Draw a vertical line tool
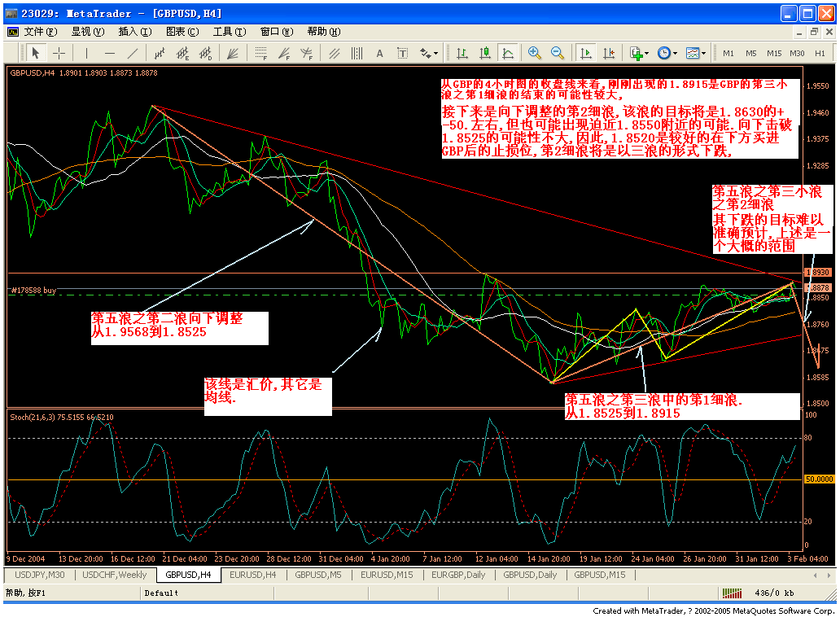This screenshot has width=840, height=617. click(86, 53)
